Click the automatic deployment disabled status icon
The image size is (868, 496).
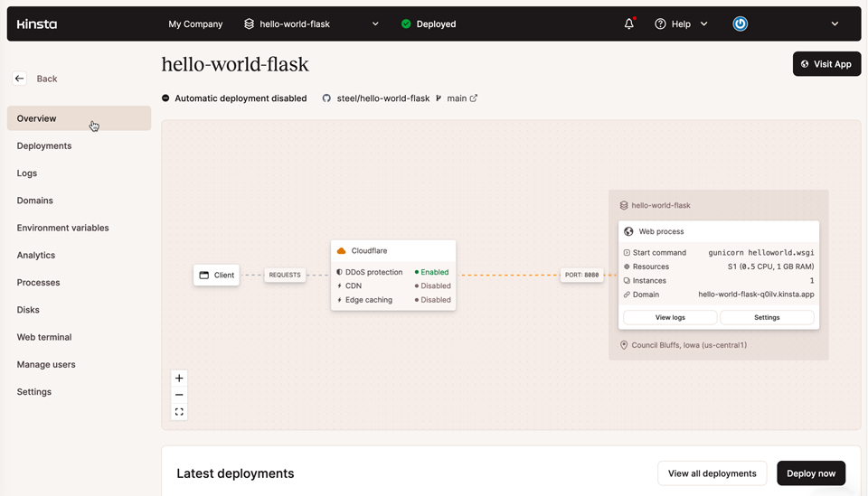165,98
